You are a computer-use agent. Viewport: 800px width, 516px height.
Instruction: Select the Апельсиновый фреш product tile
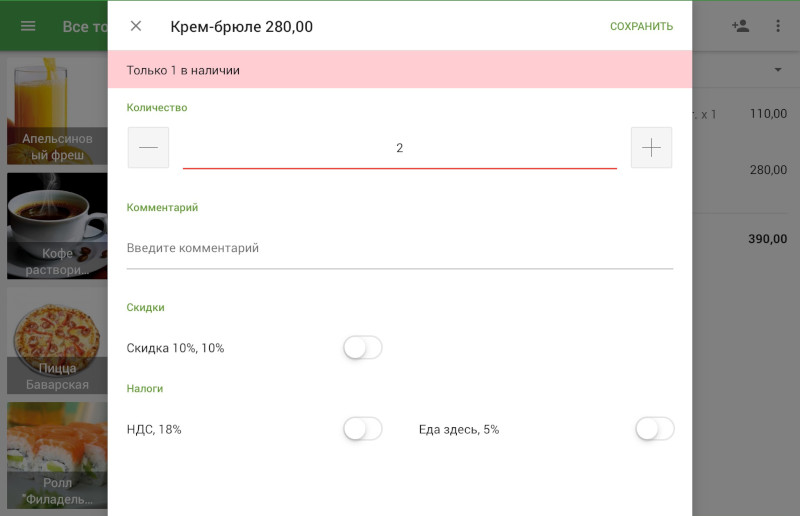click(57, 110)
